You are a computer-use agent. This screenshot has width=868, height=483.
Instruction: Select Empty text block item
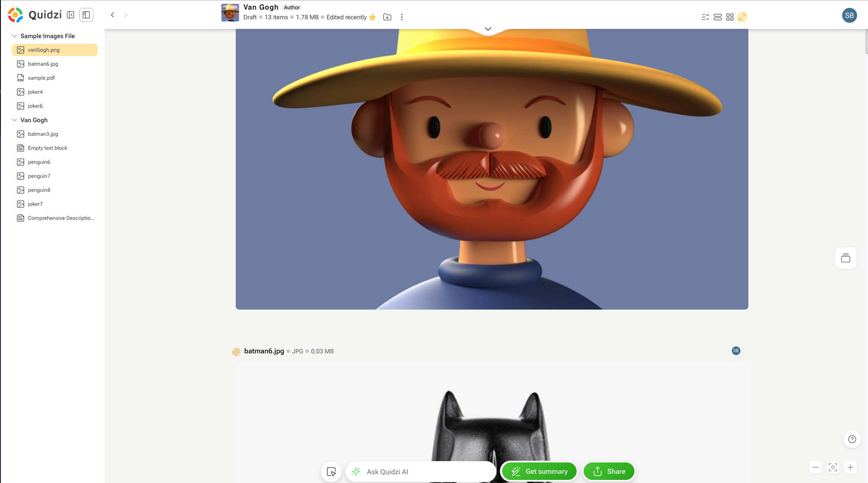[x=47, y=148]
